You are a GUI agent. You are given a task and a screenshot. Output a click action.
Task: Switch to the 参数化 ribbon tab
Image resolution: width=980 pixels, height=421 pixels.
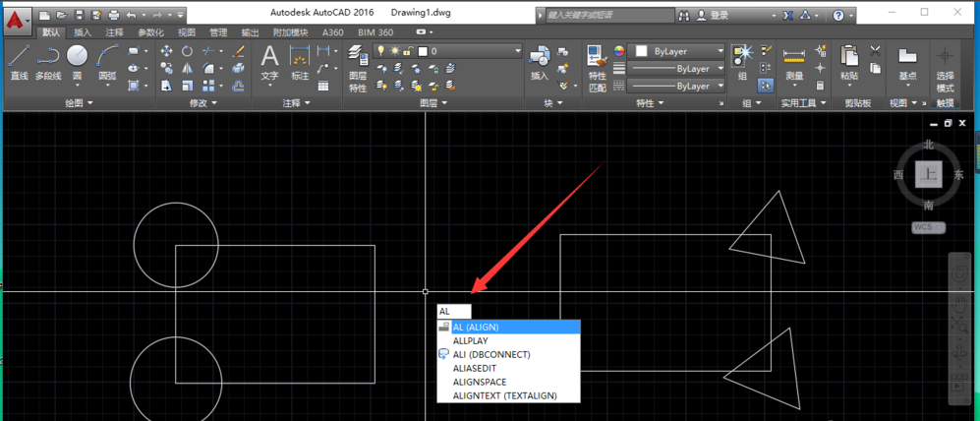click(150, 32)
